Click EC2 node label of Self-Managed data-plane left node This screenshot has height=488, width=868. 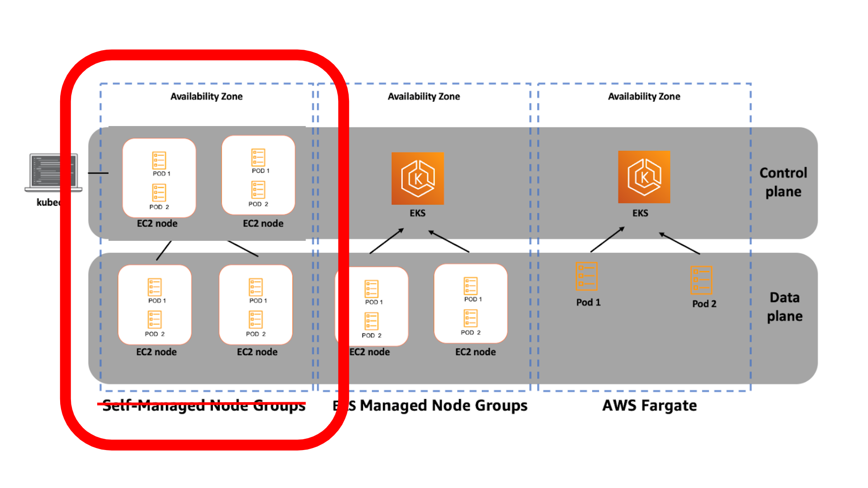(156, 352)
